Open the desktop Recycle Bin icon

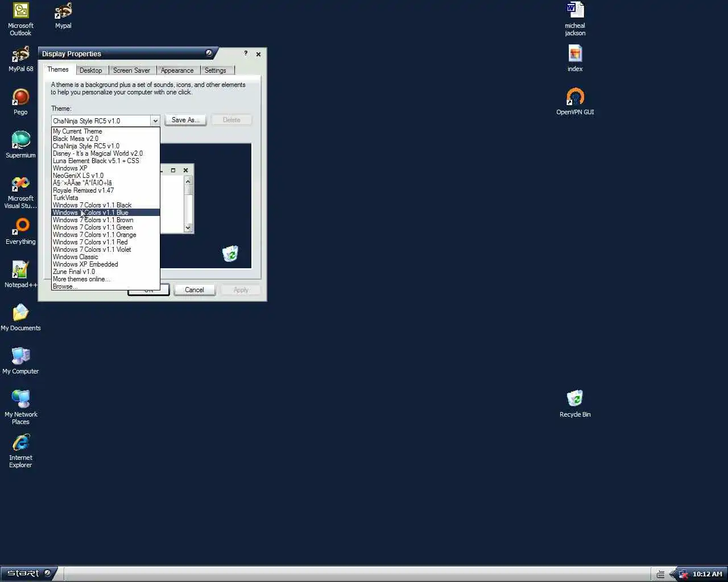click(575, 405)
